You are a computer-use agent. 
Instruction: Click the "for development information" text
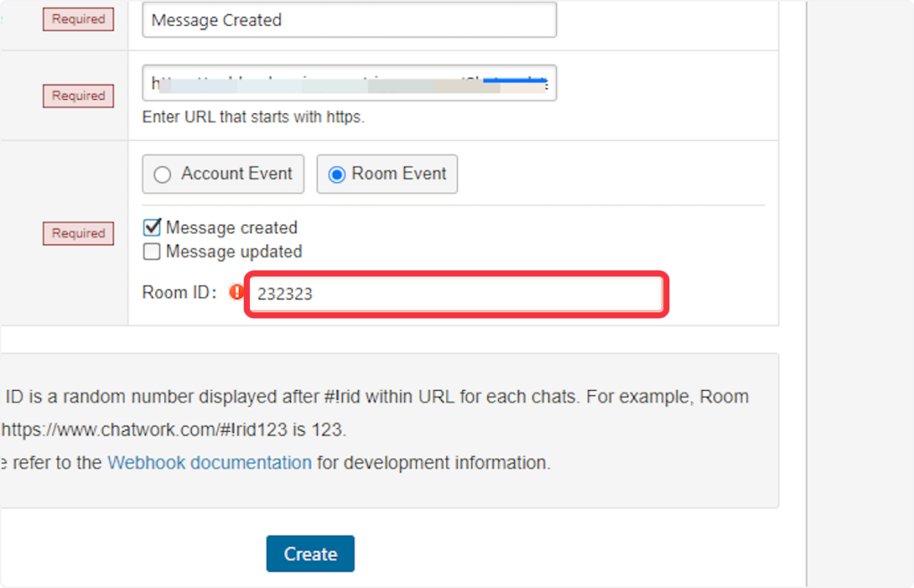point(434,463)
